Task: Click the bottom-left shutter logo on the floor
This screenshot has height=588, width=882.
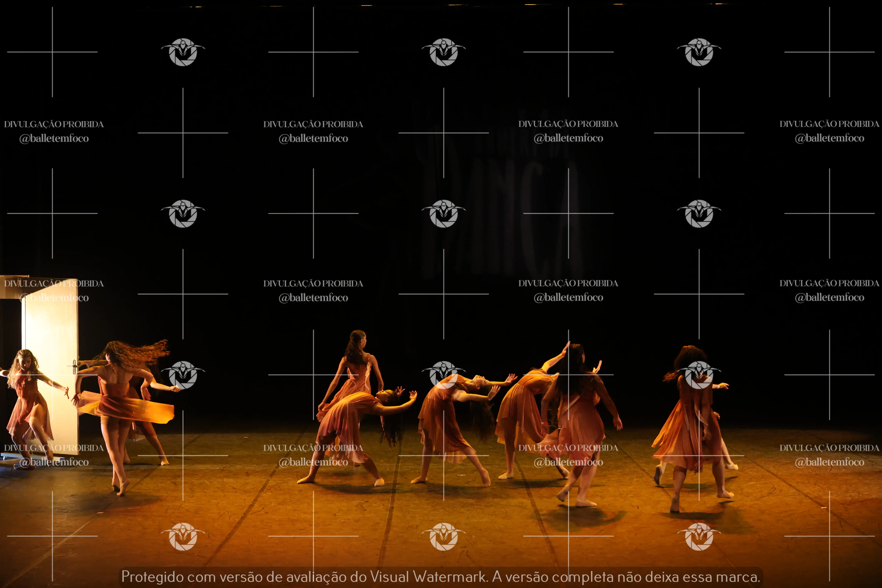Action: coord(183,536)
